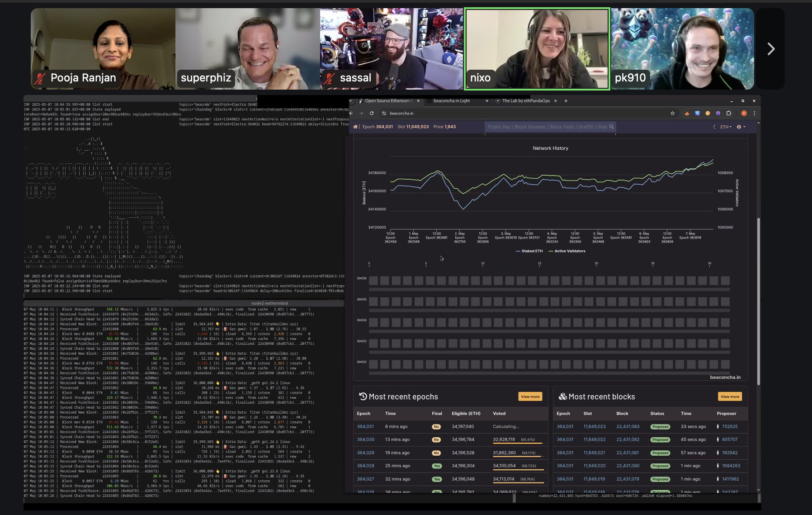812x515 pixels.
Task: Expand the user account dropdown
Action: coord(741,127)
